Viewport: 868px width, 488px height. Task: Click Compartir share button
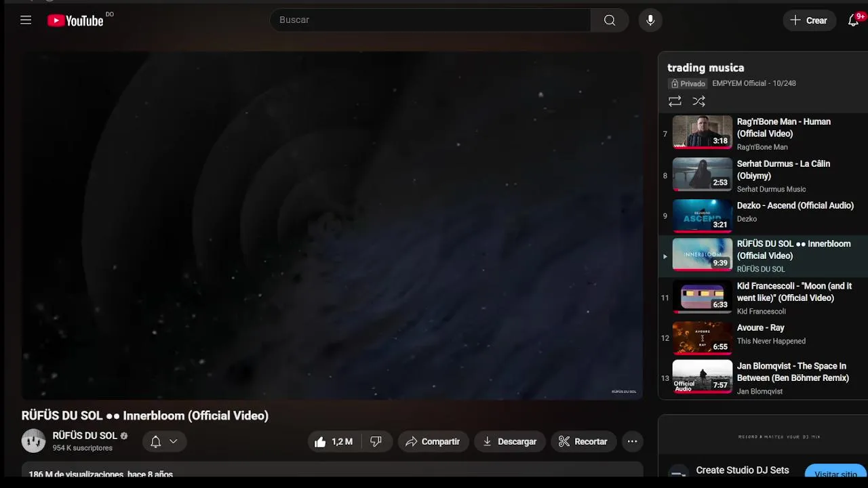pyautogui.click(x=433, y=441)
